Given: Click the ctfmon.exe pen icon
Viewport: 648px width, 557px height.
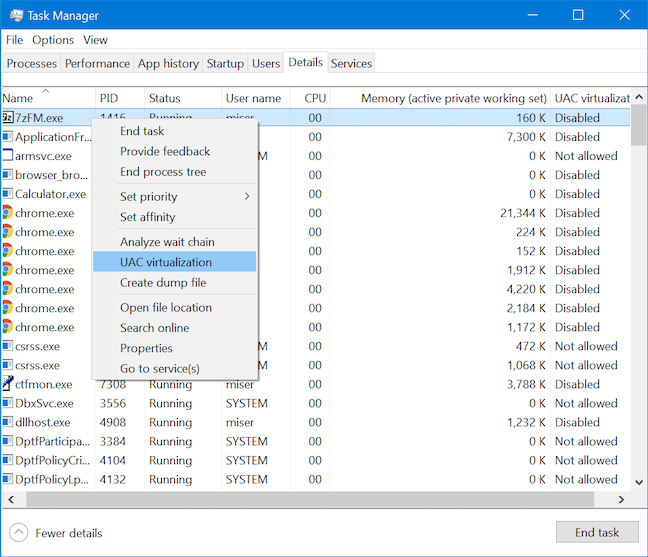Looking at the screenshot, I should tap(8, 384).
